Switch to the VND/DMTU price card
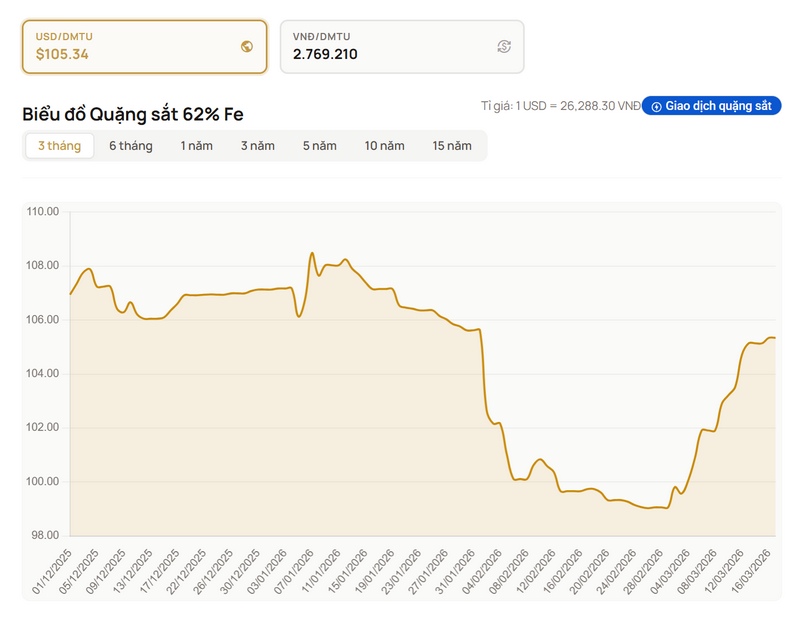Viewport: 800px width, 619px height. 401,46
